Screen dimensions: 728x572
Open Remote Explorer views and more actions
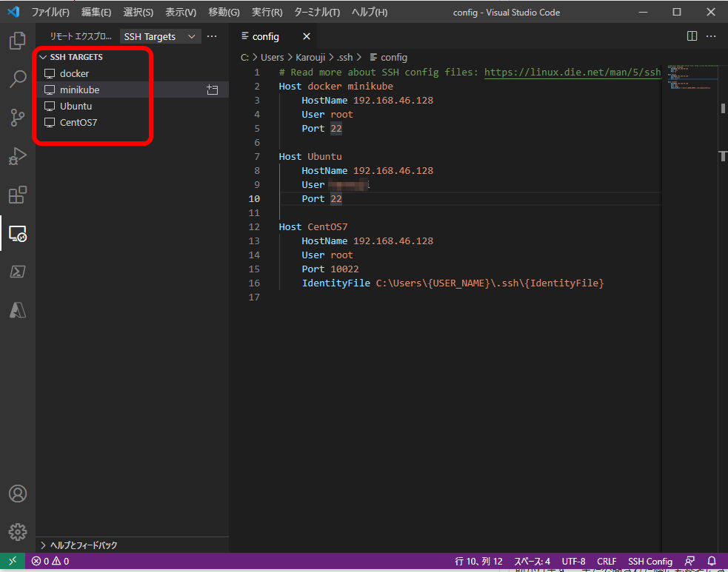pos(212,36)
